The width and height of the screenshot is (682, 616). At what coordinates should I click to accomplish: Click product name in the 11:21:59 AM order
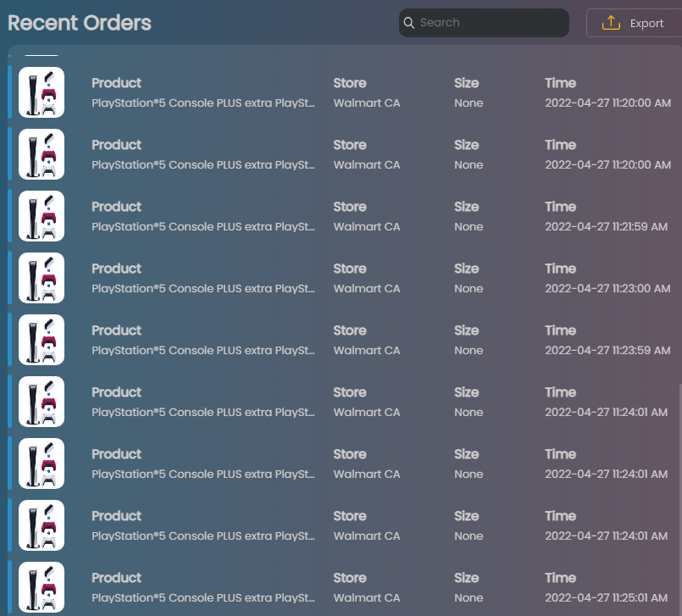[x=203, y=226]
